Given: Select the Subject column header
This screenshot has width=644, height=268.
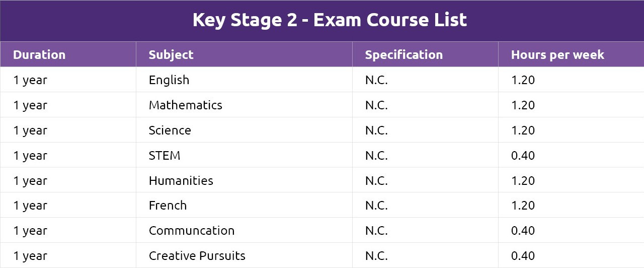Looking at the screenshot, I should [x=171, y=55].
